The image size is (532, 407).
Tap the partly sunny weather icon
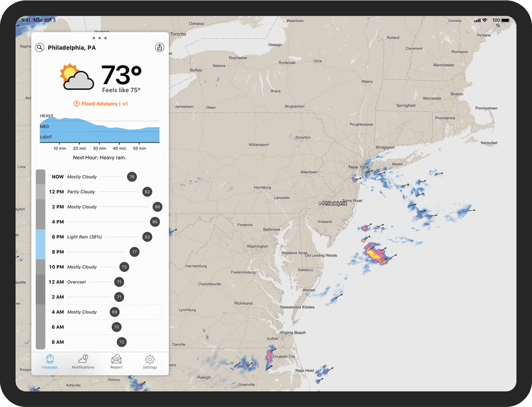[x=76, y=77]
